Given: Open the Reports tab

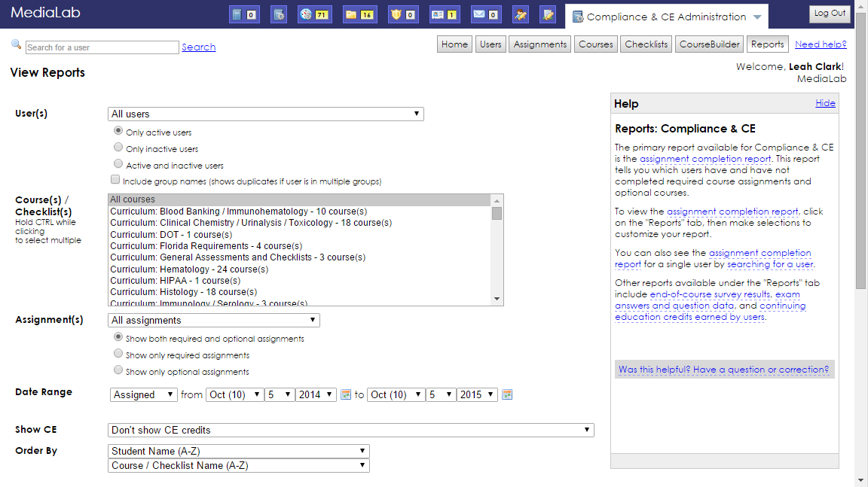Looking at the screenshot, I should tap(767, 44).
